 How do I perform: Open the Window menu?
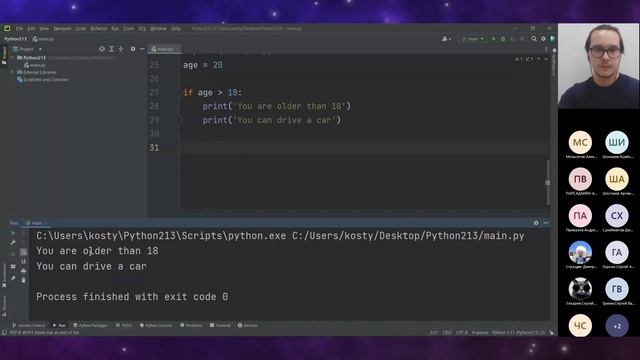158,29
